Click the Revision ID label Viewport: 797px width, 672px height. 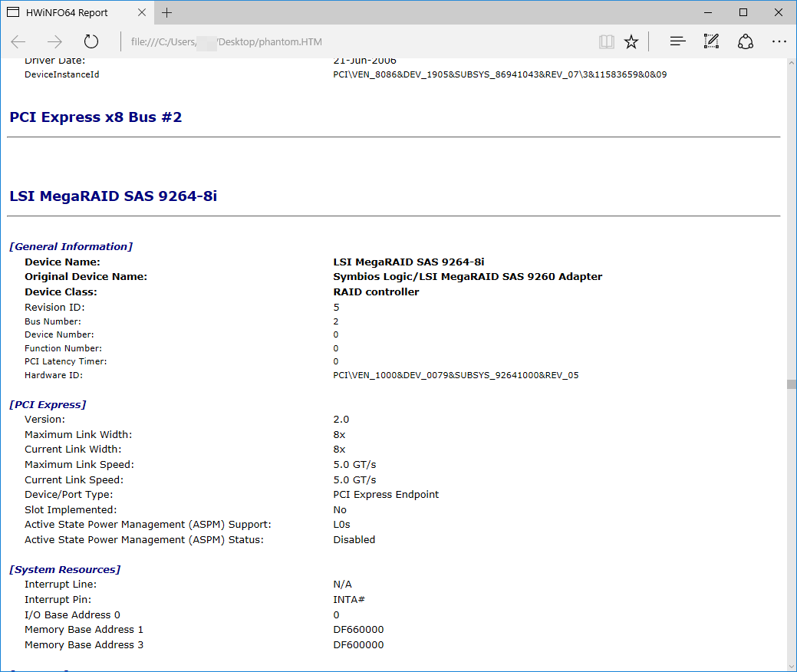point(55,307)
